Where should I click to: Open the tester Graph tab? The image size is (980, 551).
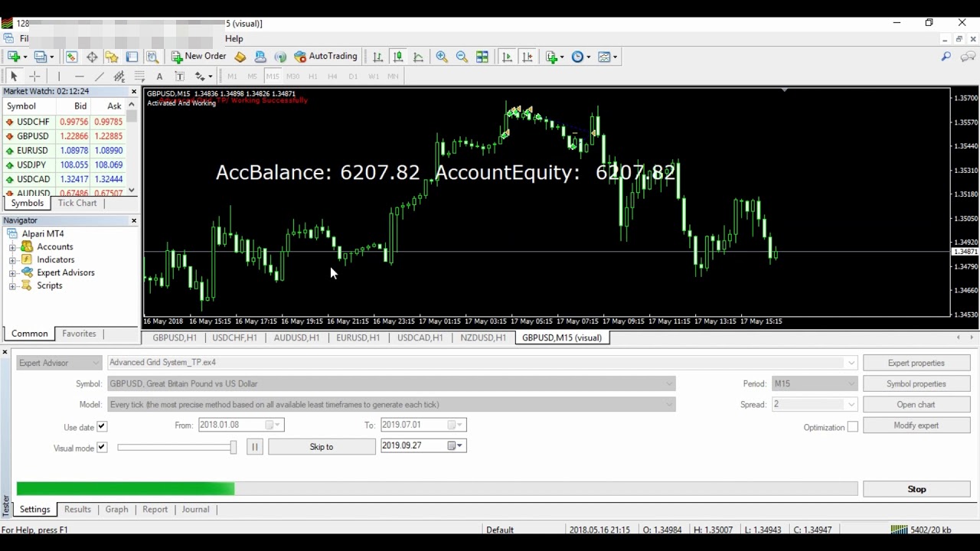click(x=116, y=509)
